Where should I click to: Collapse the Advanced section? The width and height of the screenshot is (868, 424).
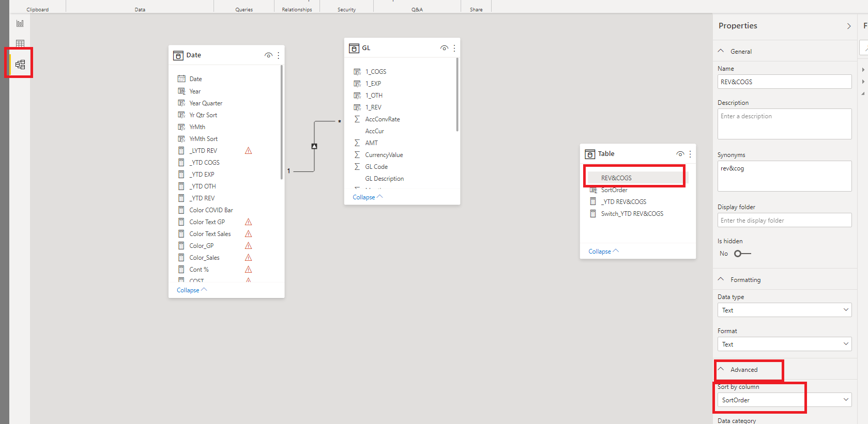[x=721, y=369]
